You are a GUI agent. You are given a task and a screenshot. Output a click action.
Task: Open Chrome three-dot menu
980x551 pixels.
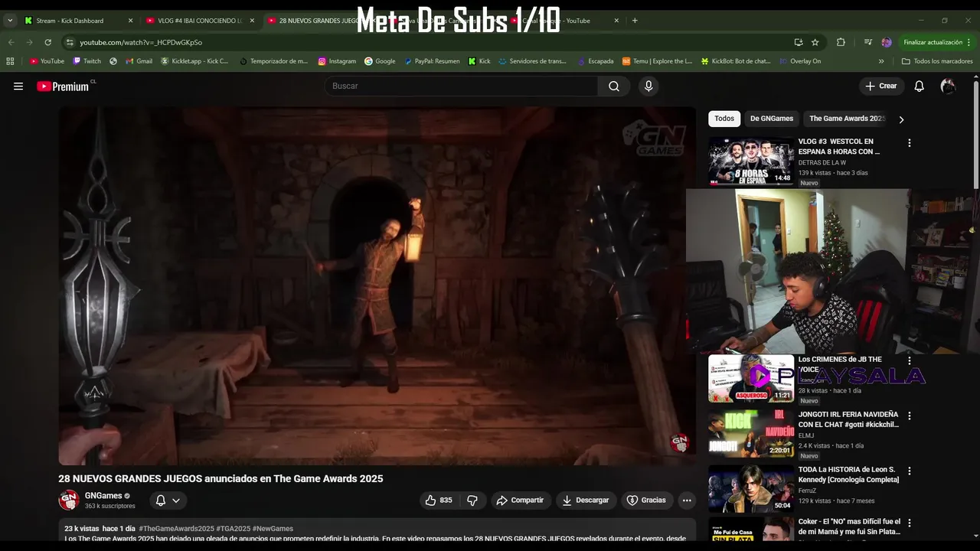pos(969,42)
